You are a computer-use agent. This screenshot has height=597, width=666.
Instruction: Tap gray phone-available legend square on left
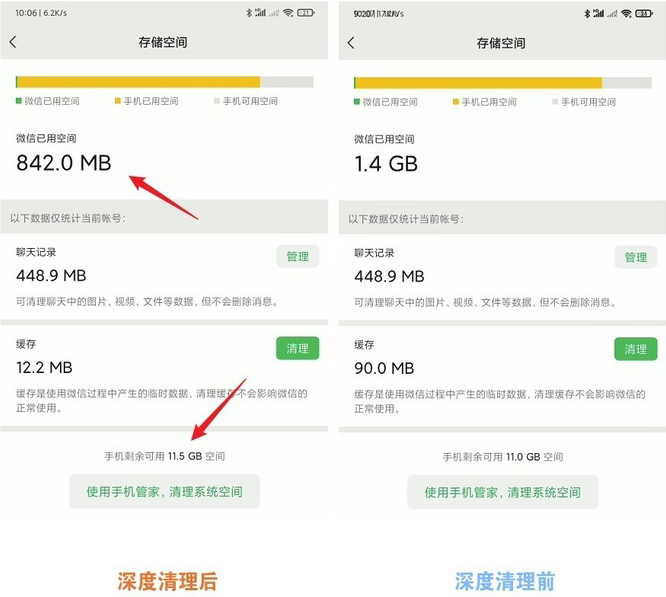click(217, 101)
